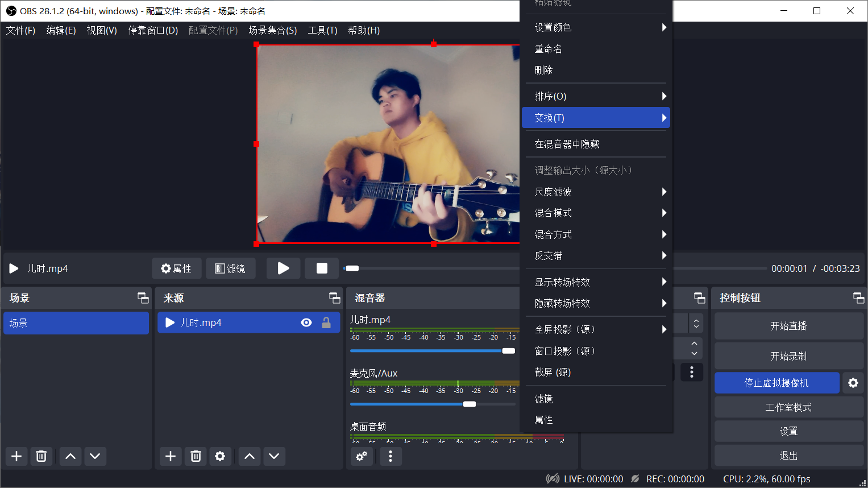868x488 pixels.
Task: Expand the 设置颜色 submenu
Action: (x=595, y=27)
